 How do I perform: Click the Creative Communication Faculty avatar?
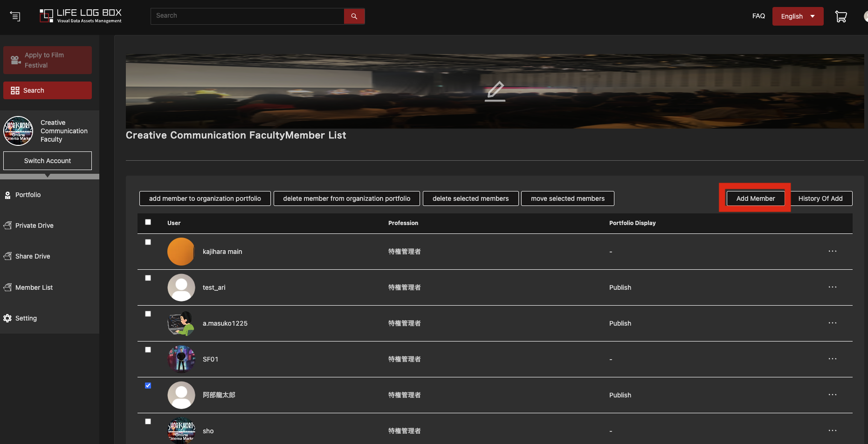tap(18, 131)
